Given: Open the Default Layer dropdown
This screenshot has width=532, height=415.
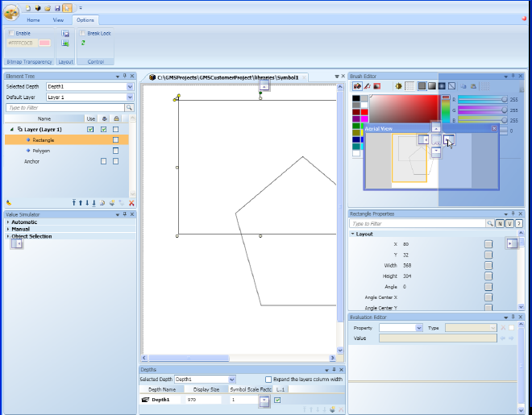Looking at the screenshot, I should tap(130, 97).
